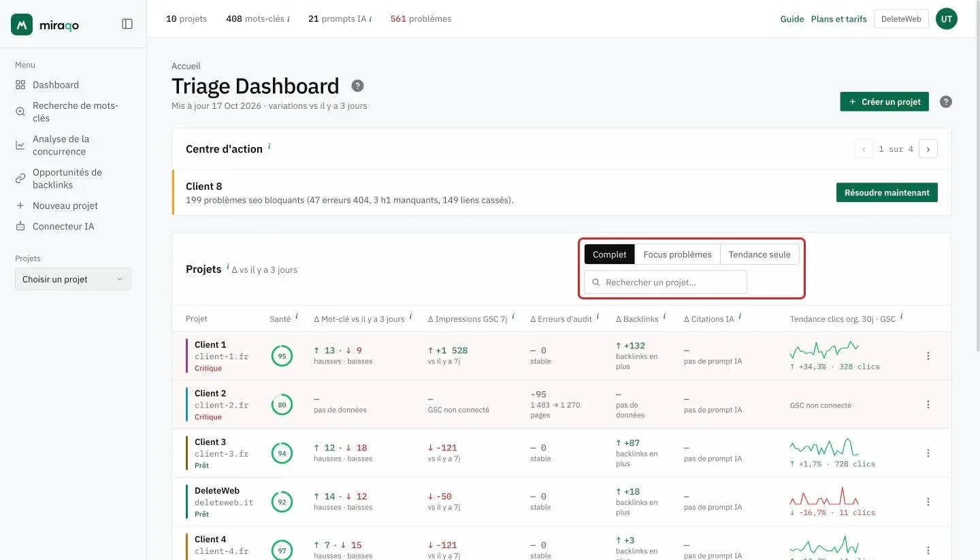Screen dimensions: 980x560
Task: Expand the Choisir un projet dropdown
Action: 73,279
